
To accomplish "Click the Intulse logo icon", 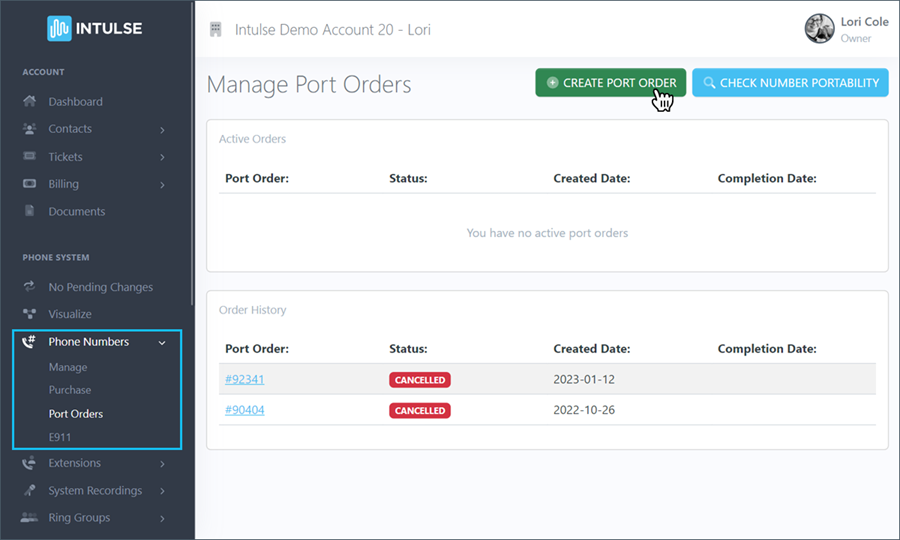I will (x=59, y=28).
